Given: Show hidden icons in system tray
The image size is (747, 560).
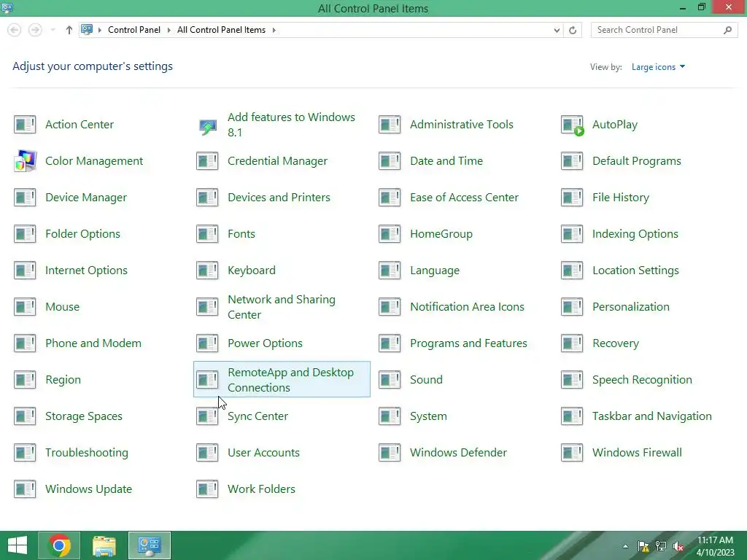Looking at the screenshot, I should (x=625, y=546).
